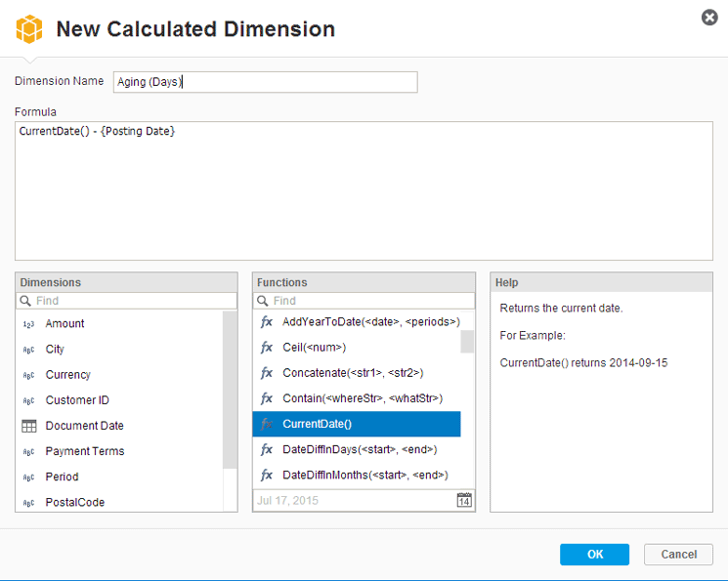The image size is (728, 581).
Task: Click the search magnifier in Functions Find box
Action: point(262,301)
